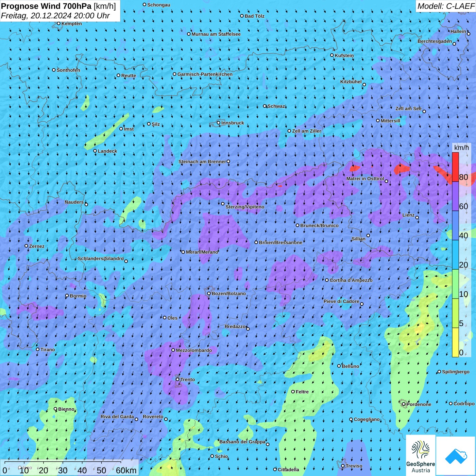This screenshot has height=476, width=476.
Task: Click the 'Matrei in Osttirol' label
Action: coord(365,178)
